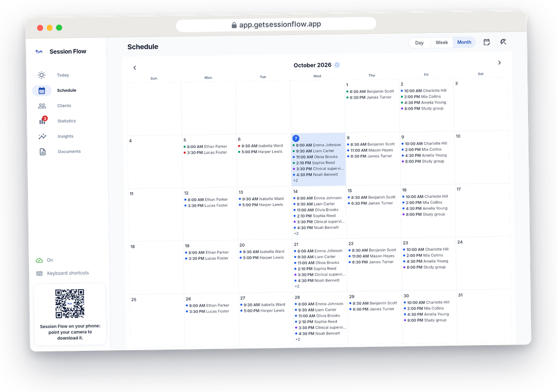Viewport: 557px width, 392px height.
Task: Click the lock icon in the address bar
Action: tap(234, 25)
